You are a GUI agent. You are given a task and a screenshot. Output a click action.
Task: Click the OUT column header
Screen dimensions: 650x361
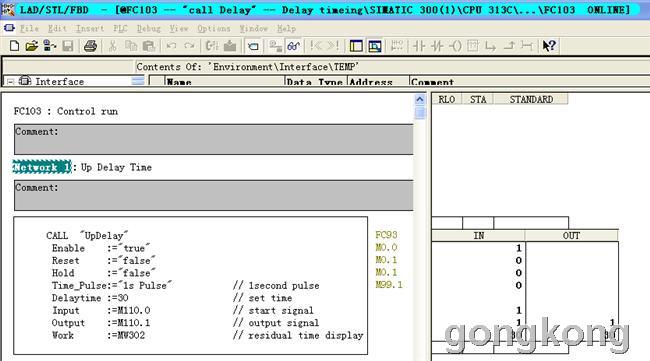click(x=571, y=235)
